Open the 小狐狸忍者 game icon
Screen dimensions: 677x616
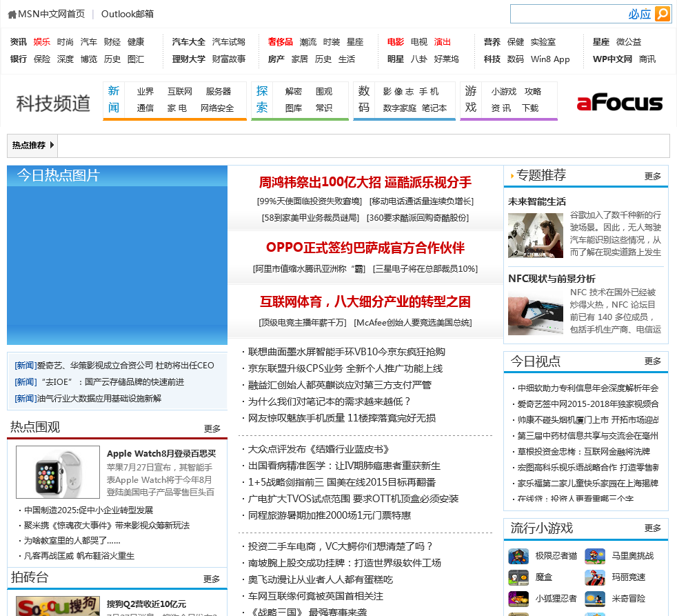click(518, 599)
